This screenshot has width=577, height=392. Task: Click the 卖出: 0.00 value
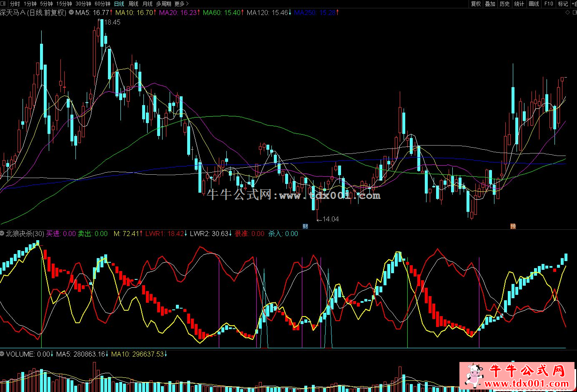[93, 234]
